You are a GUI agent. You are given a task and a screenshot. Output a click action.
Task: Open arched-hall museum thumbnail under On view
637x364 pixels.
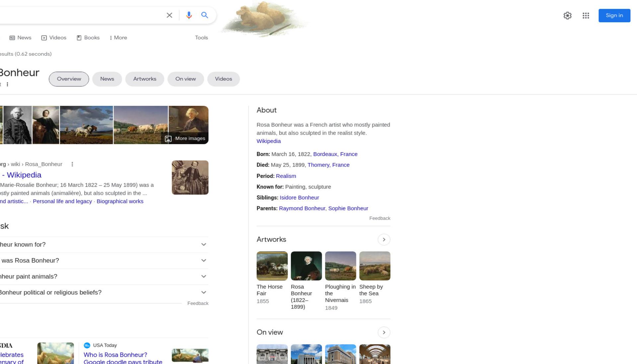[x=375, y=354]
